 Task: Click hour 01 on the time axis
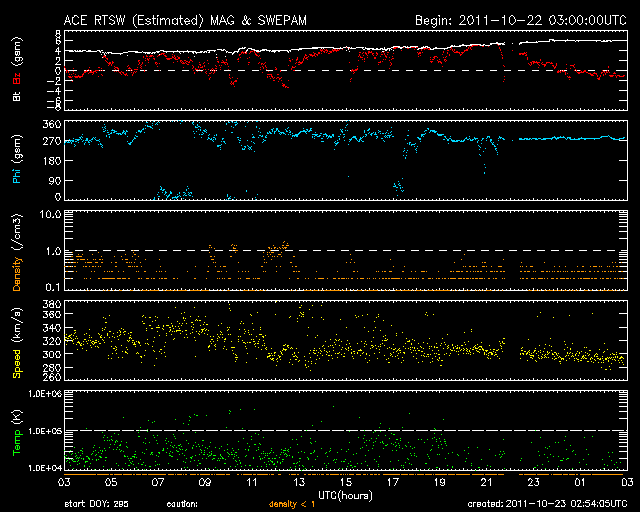[x=579, y=483]
